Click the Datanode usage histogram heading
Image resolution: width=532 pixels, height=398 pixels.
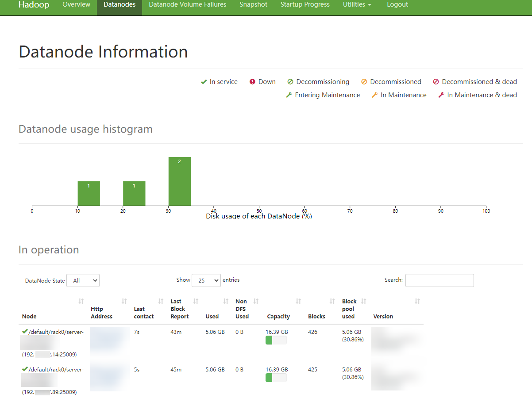pos(85,129)
